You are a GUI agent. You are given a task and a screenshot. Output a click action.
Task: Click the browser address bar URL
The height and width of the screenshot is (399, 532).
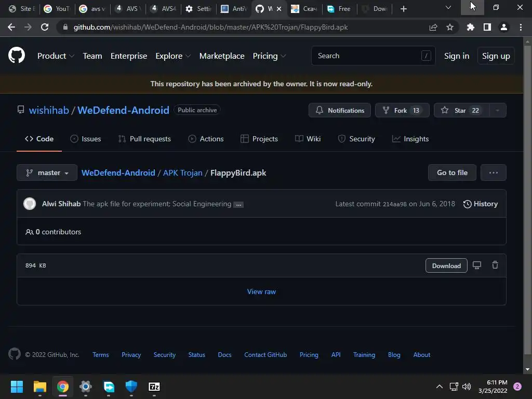pos(210,27)
